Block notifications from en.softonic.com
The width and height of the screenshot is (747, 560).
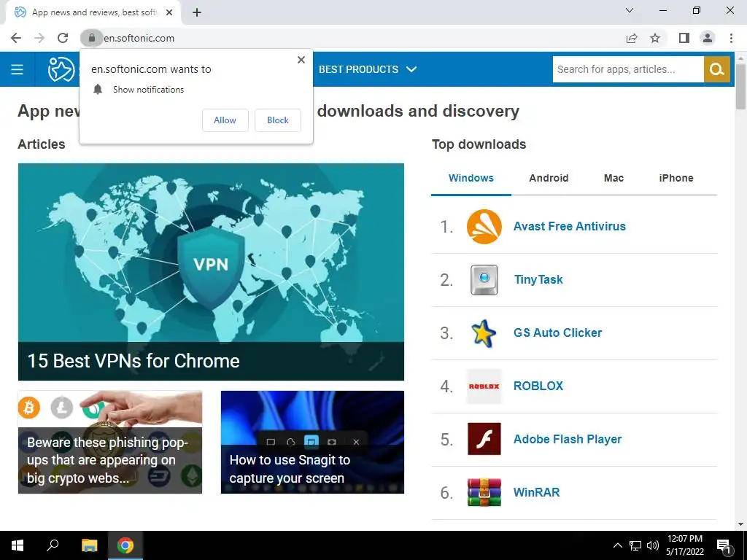click(278, 120)
